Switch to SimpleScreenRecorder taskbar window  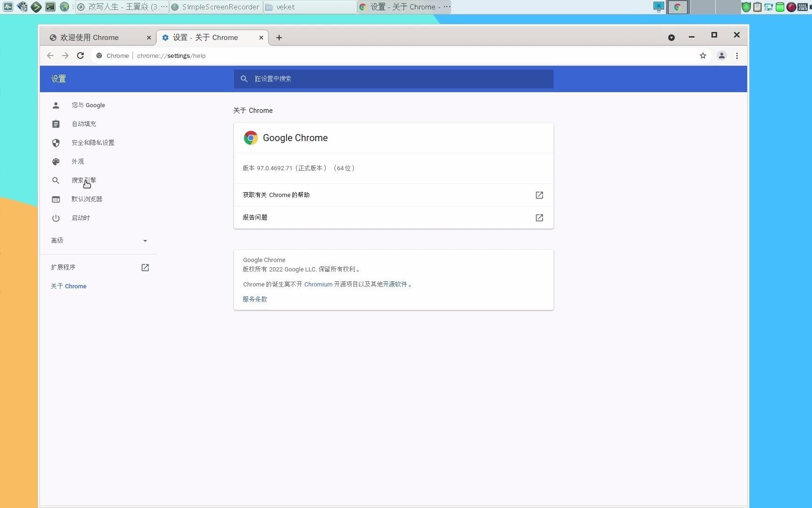[x=216, y=7]
